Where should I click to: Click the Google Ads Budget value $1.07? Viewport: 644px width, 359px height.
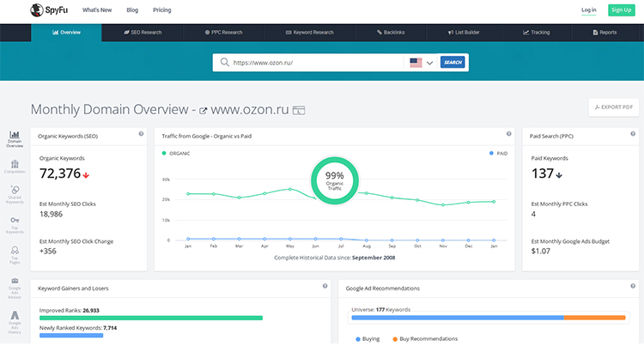[x=540, y=251]
